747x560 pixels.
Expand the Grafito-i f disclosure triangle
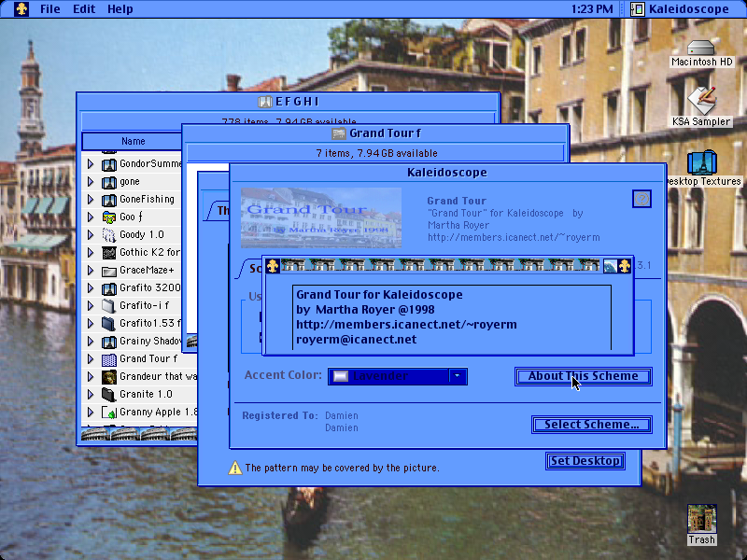click(91, 305)
